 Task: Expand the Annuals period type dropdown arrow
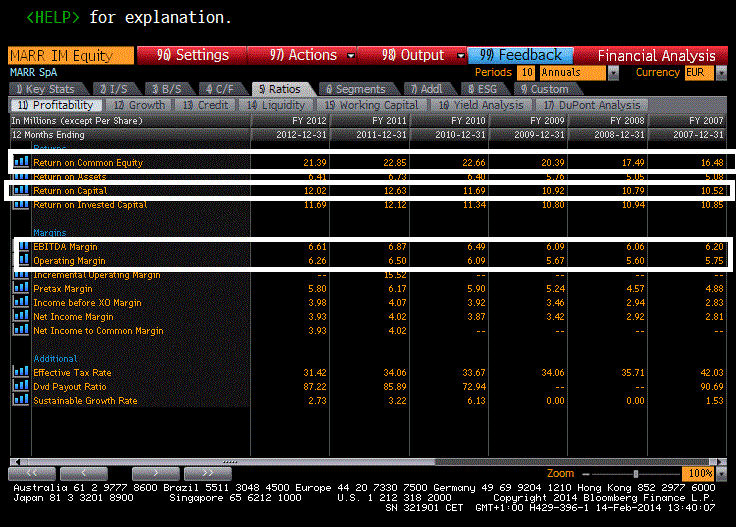pos(613,73)
